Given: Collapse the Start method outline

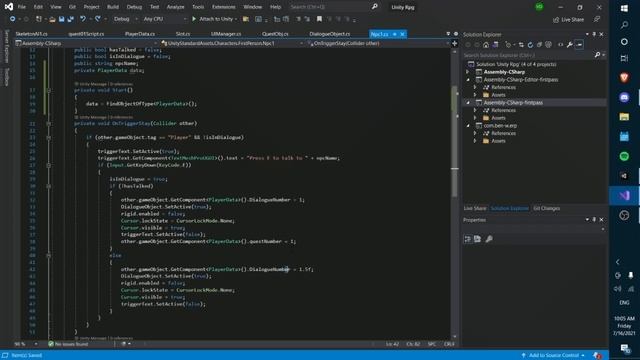Looking at the screenshot, I should coord(49,90).
